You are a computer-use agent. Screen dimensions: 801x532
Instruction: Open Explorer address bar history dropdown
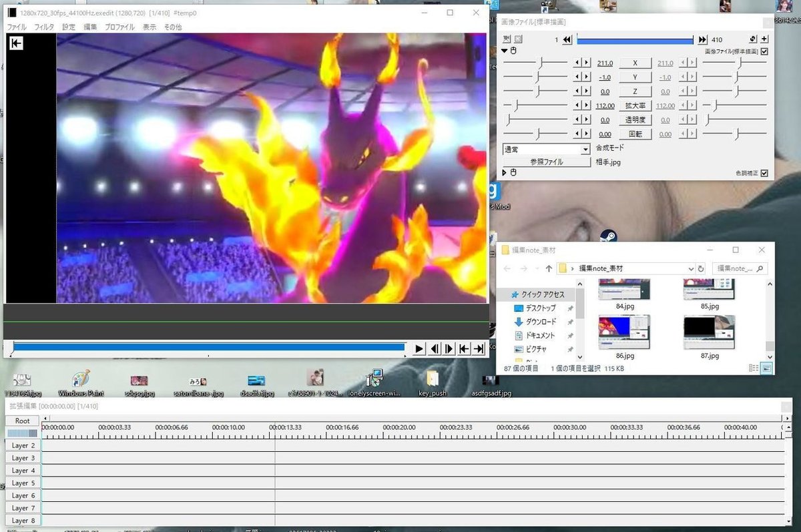point(691,268)
